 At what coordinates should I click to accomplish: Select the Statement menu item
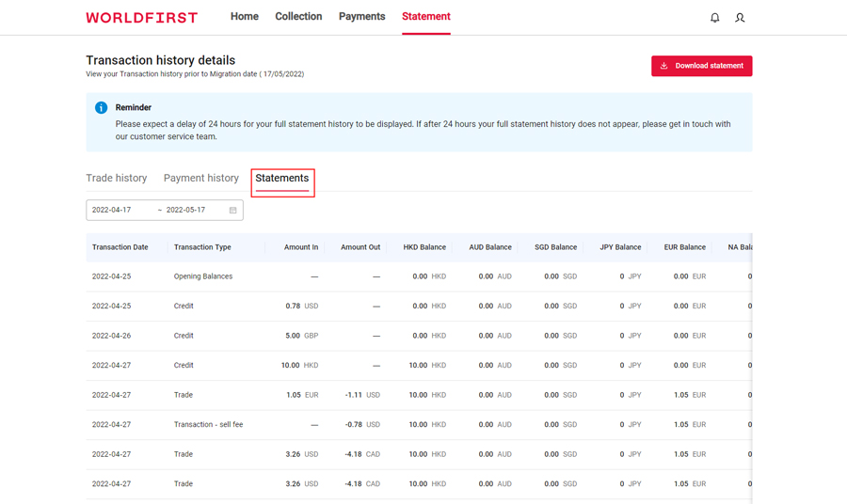pyautogui.click(x=426, y=17)
